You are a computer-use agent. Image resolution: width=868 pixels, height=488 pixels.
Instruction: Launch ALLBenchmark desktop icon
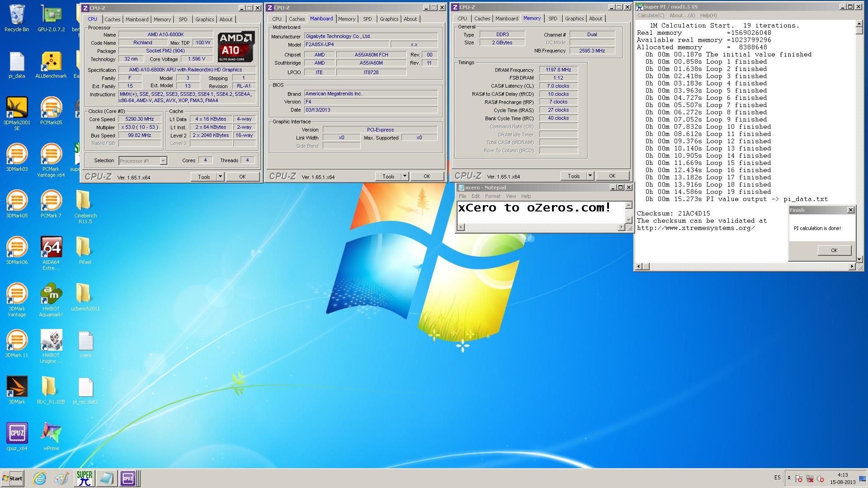click(x=51, y=65)
